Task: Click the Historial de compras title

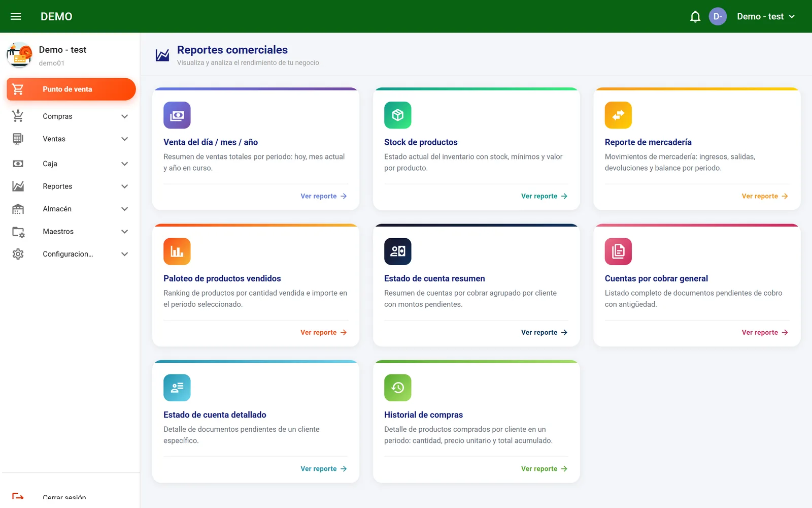Action: pos(423,415)
